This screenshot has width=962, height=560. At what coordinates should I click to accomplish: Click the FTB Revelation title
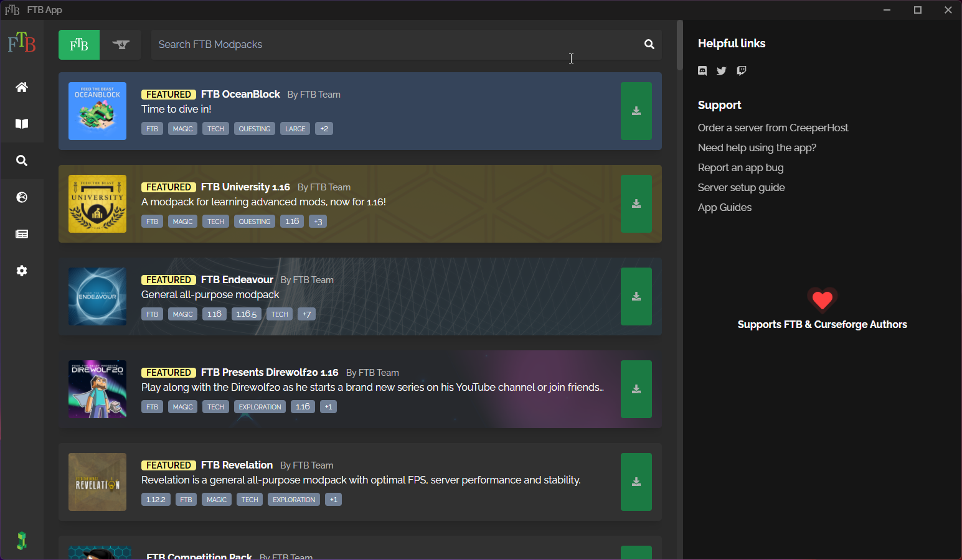click(237, 465)
